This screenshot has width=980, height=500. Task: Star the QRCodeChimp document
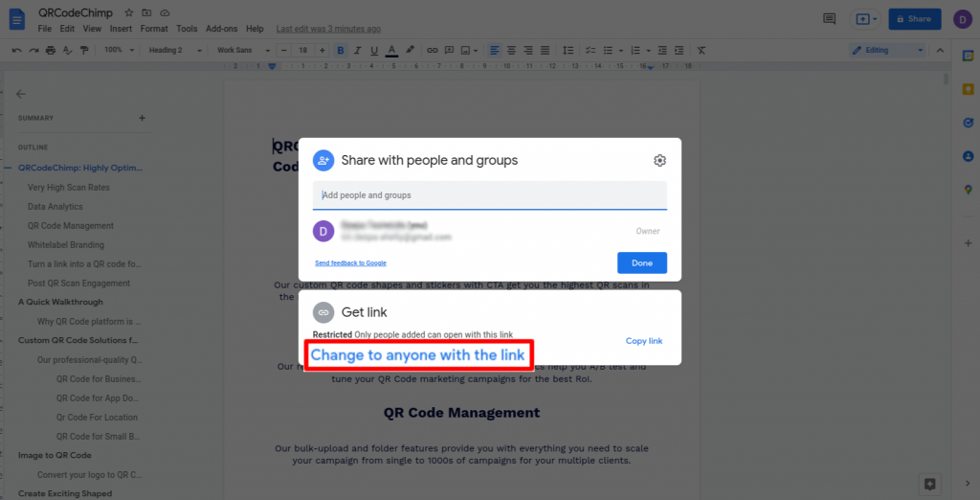coord(129,12)
